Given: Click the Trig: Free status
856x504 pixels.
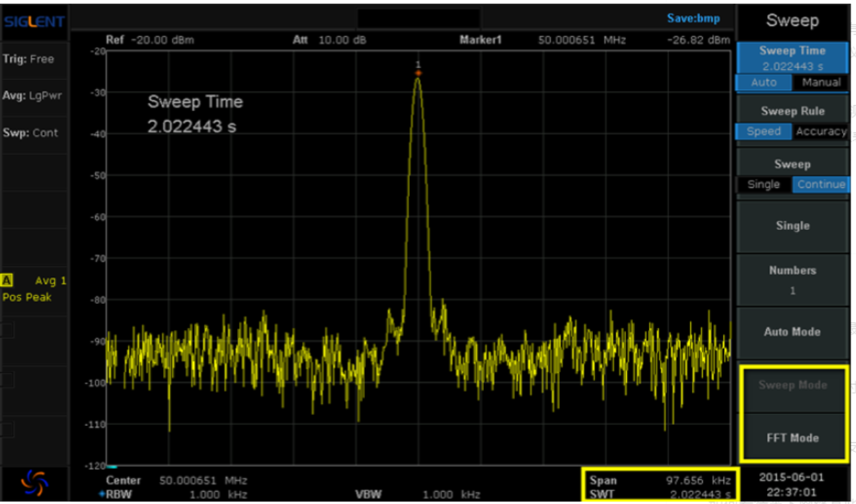Looking at the screenshot, I should 29,59.
